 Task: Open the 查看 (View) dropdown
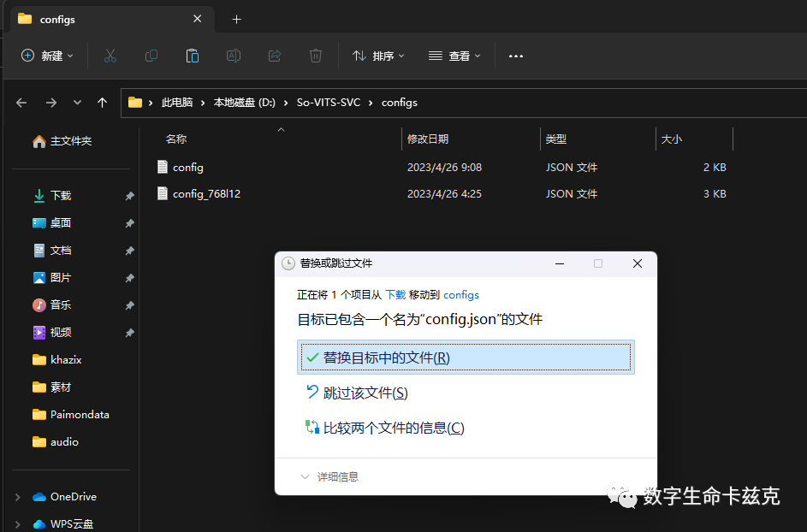[454, 56]
